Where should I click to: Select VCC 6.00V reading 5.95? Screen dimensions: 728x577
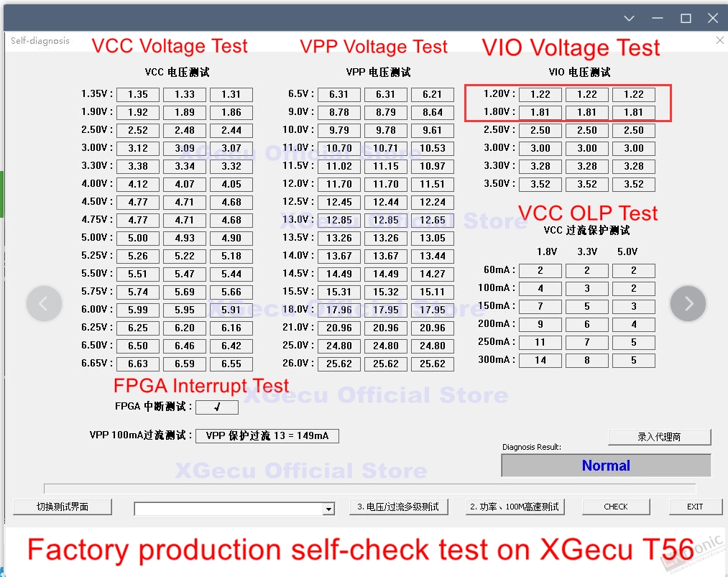[184, 310]
